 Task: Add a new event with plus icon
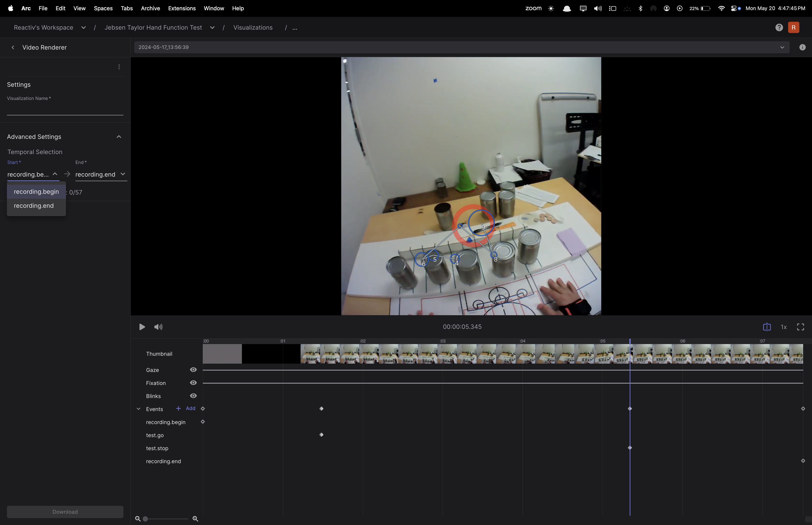(x=178, y=408)
